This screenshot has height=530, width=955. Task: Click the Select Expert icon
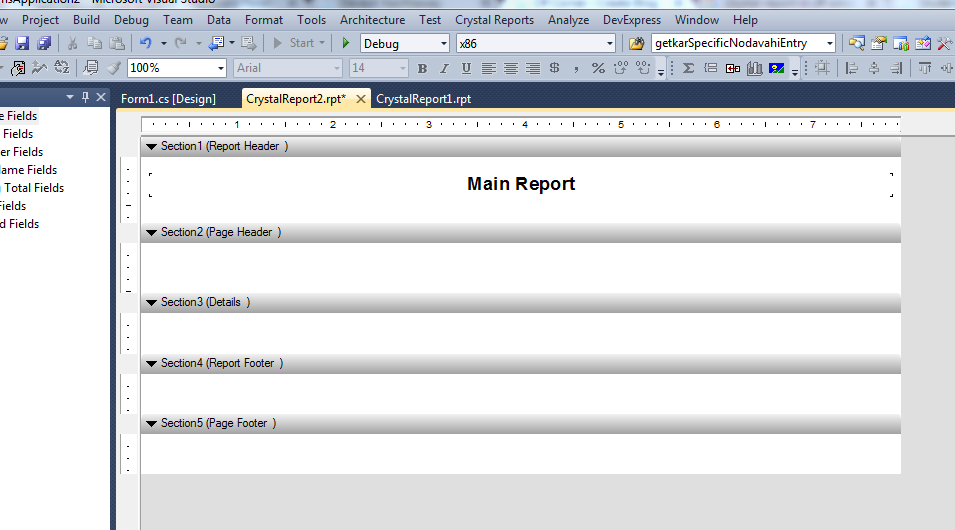point(18,68)
